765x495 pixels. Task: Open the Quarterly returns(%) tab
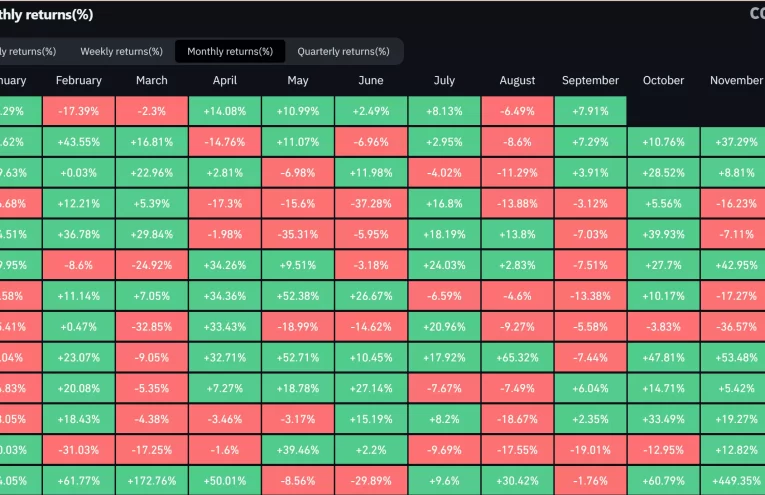[x=343, y=51]
